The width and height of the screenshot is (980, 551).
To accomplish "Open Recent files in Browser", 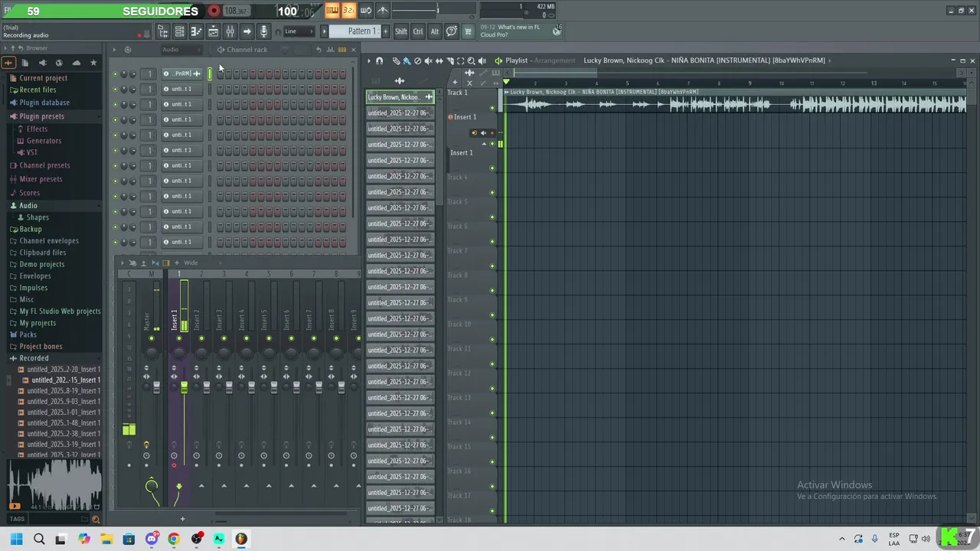I will [x=38, y=90].
